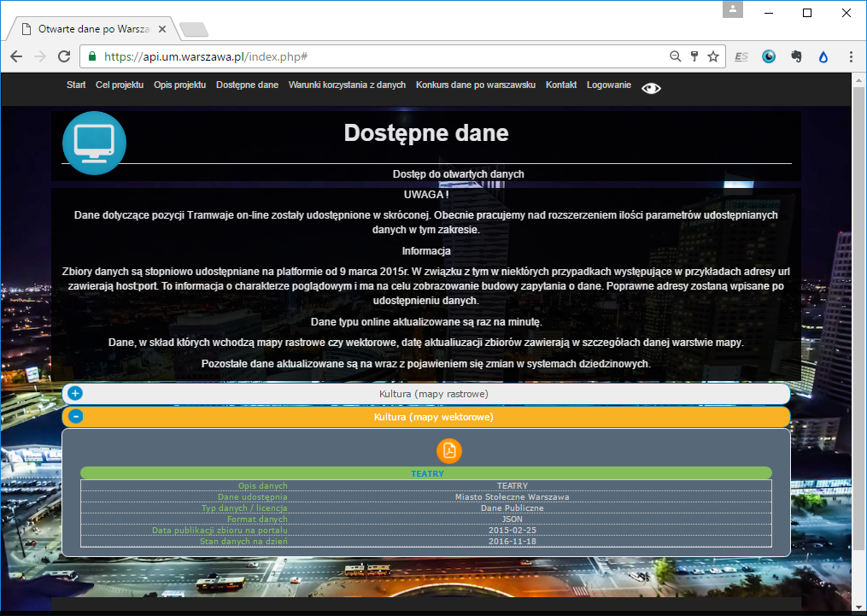Open the Evernote elephant extension
Image resolution: width=867 pixels, height=616 pixels.
tap(796, 56)
